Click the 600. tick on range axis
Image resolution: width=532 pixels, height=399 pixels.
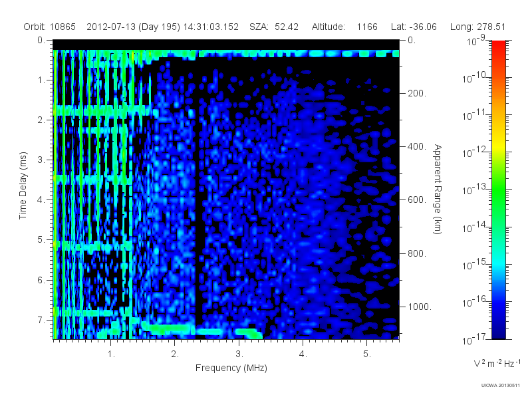coord(417,200)
